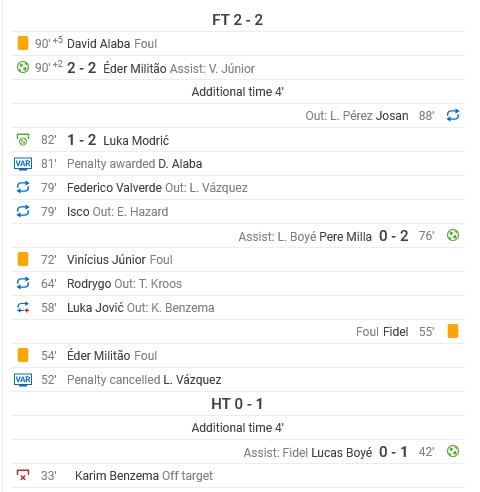Image resolution: width=480 pixels, height=492 pixels.
Task: Click the VAR icon for Penalty awarded
Action: (x=23, y=164)
